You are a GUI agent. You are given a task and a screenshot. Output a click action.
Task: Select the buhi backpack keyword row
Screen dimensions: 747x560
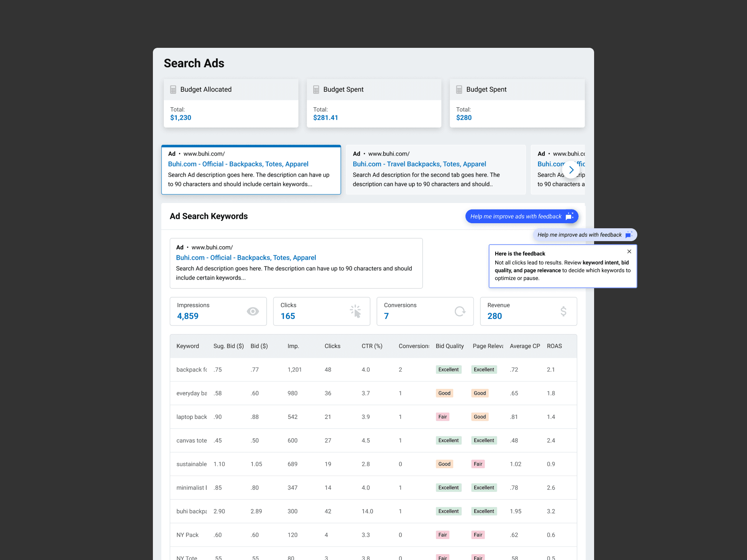pyautogui.click(x=191, y=511)
